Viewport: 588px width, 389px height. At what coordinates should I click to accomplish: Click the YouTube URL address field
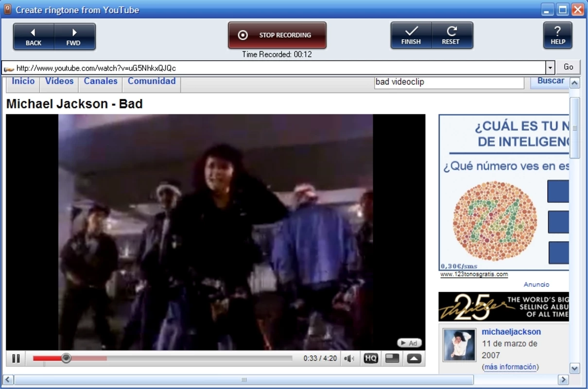(x=273, y=68)
